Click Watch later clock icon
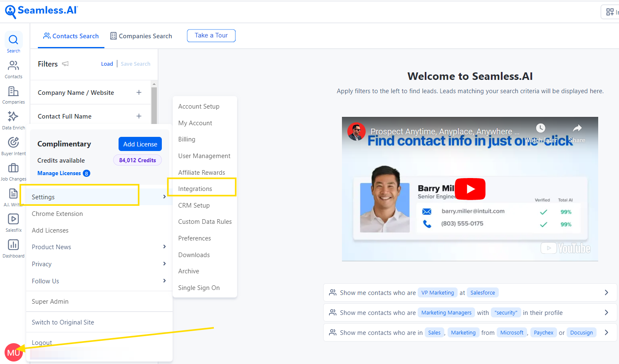The height and width of the screenshot is (364, 619). (540, 128)
